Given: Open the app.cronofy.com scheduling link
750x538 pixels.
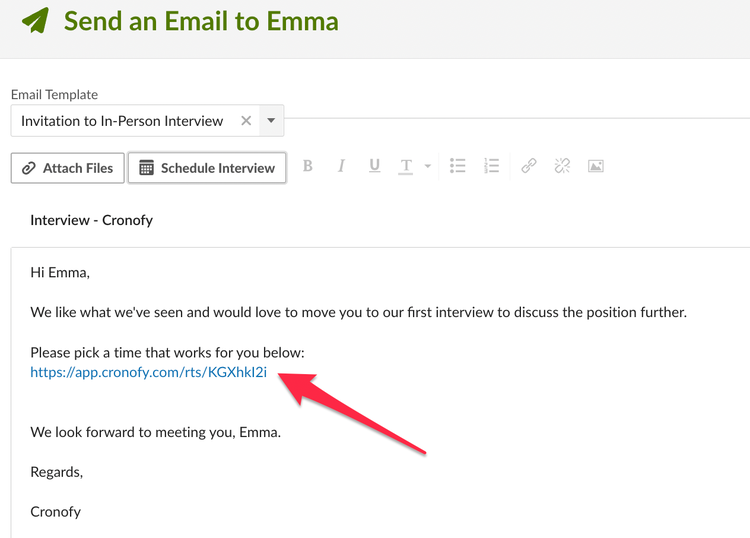Looking at the screenshot, I should (x=148, y=372).
